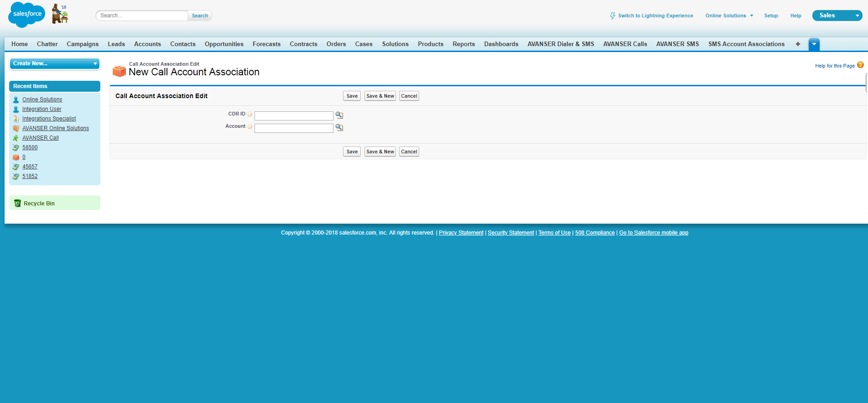Click the top Save button
This screenshot has width=868, height=403.
point(352,96)
